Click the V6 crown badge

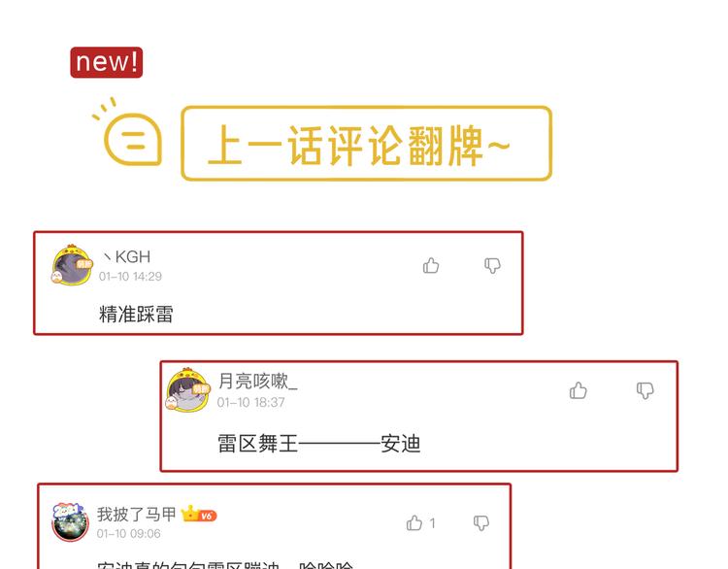coord(199,515)
